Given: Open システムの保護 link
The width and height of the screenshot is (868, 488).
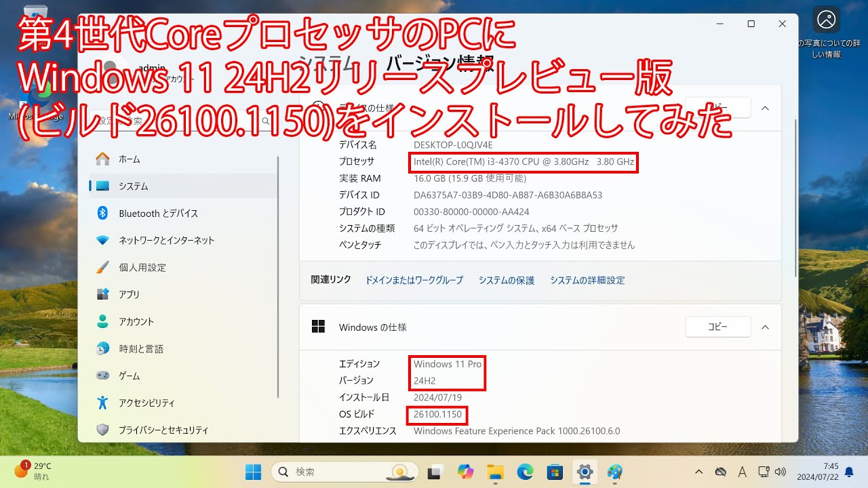Looking at the screenshot, I should [506, 280].
